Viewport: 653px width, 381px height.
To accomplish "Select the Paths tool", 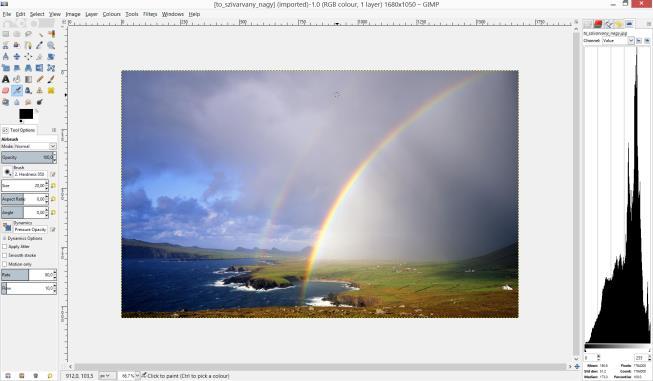I will click(28, 45).
